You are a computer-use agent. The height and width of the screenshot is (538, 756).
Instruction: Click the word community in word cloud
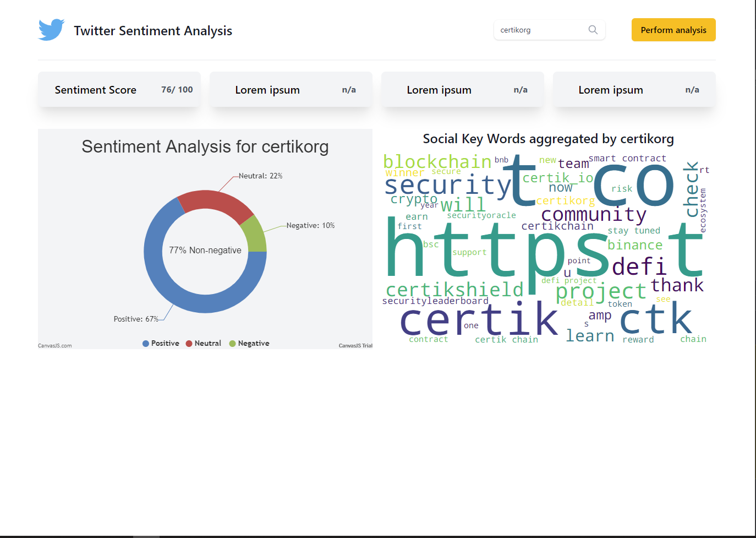coord(594,214)
